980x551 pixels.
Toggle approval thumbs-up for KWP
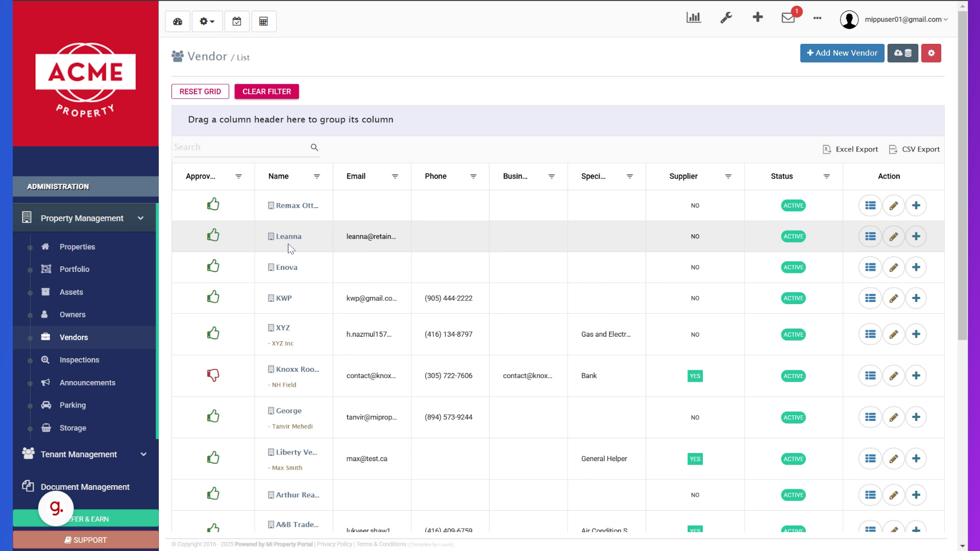point(213,297)
